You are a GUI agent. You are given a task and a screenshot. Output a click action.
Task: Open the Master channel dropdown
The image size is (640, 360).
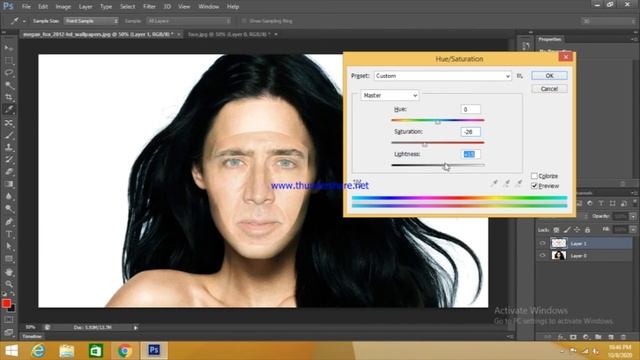390,96
